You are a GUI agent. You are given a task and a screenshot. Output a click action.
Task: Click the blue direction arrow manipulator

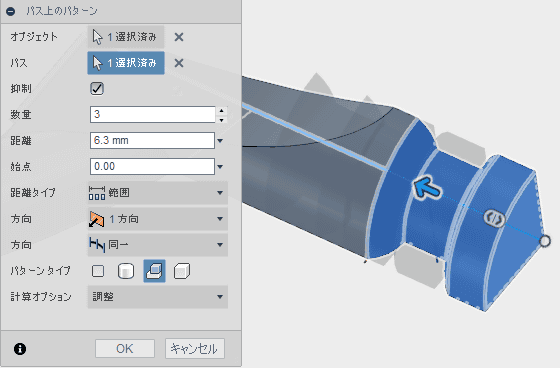pyautogui.click(x=427, y=187)
